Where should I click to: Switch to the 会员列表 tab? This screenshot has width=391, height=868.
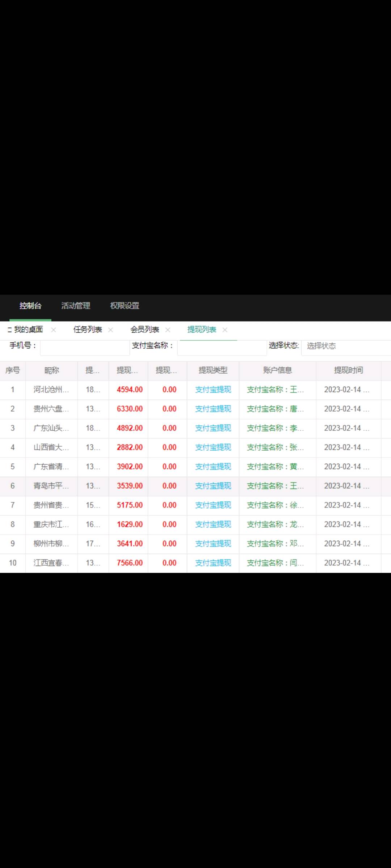[145, 330]
